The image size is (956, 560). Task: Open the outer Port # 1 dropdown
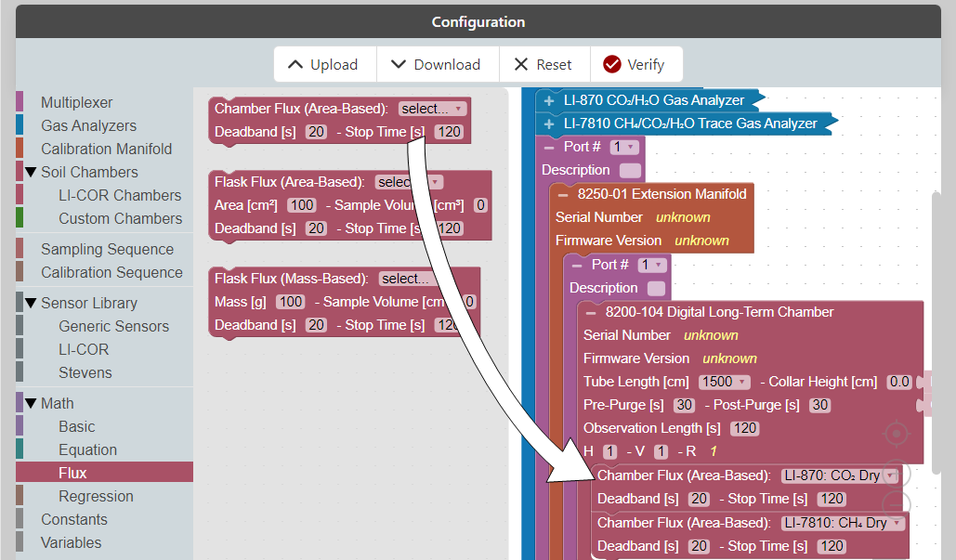pos(623,147)
